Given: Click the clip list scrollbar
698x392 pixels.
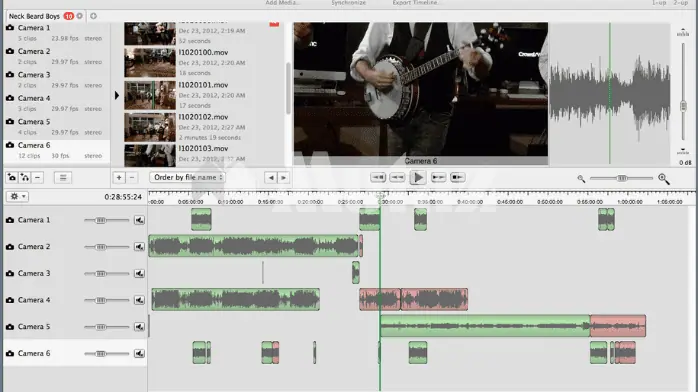Looking at the screenshot, I should coord(288,88).
